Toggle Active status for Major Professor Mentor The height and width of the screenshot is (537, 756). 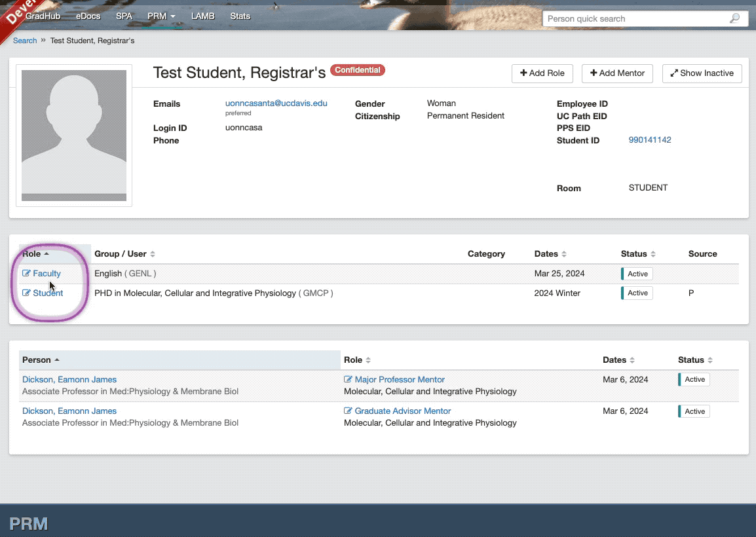click(x=694, y=380)
